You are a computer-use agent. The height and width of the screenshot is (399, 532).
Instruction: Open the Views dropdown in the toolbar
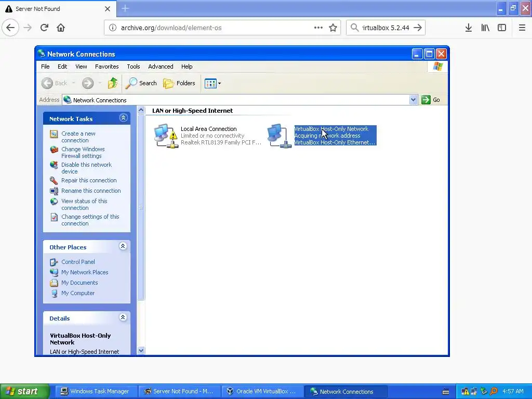coord(212,83)
